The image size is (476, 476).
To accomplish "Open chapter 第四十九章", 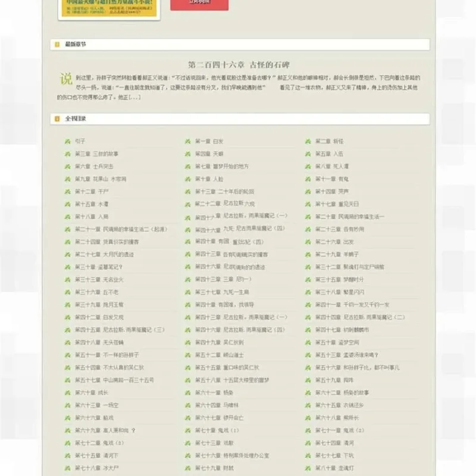I will [219, 343].
